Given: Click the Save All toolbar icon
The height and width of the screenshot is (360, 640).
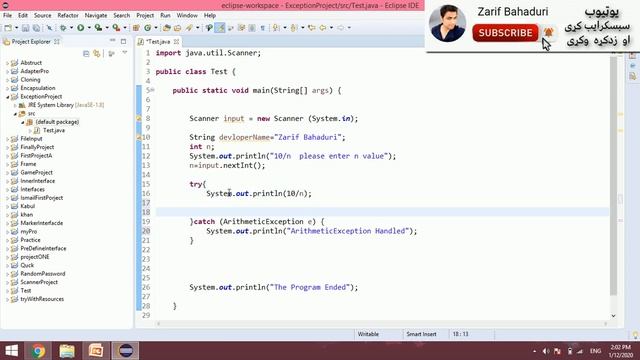Looking at the screenshot, I should pyautogui.click(x=36, y=28).
